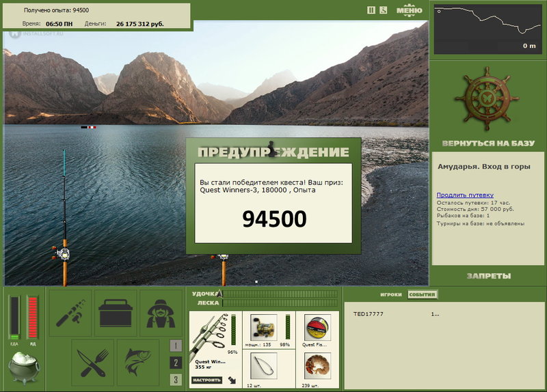
Task: Click the pause icon near МЕНЮ
Action: coord(371,10)
